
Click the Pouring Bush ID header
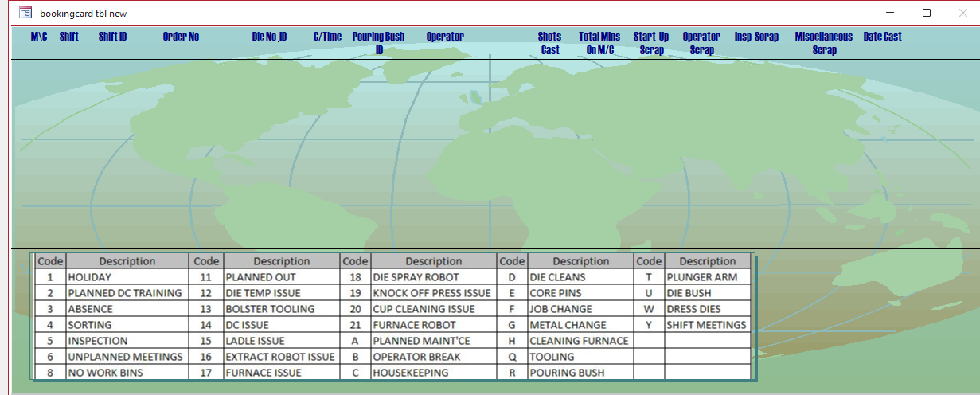click(379, 43)
